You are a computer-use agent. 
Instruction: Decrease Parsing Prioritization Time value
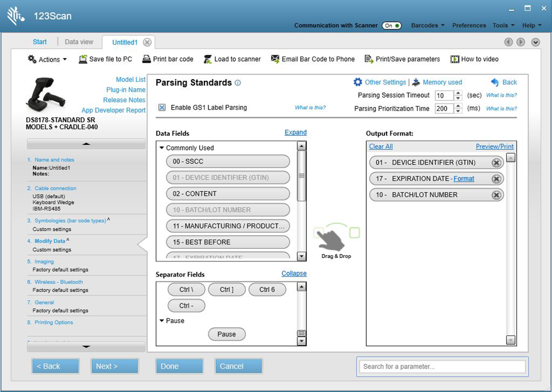pyautogui.click(x=458, y=111)
